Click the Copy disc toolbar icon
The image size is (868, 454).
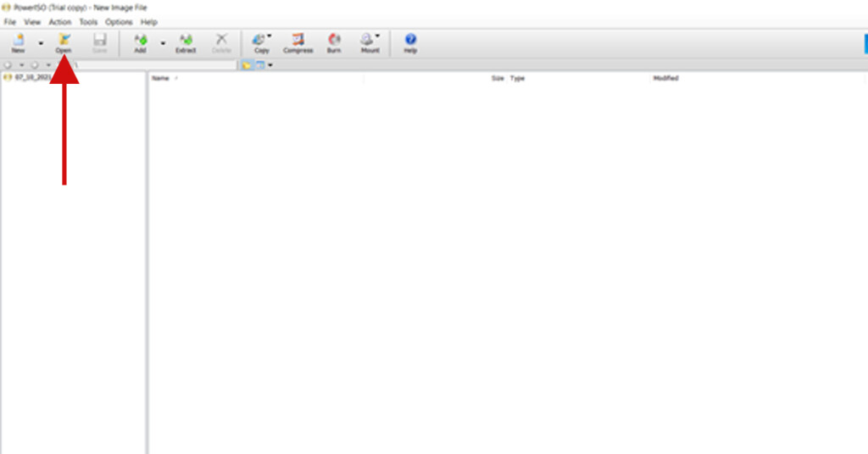click(x=261, y=42)
